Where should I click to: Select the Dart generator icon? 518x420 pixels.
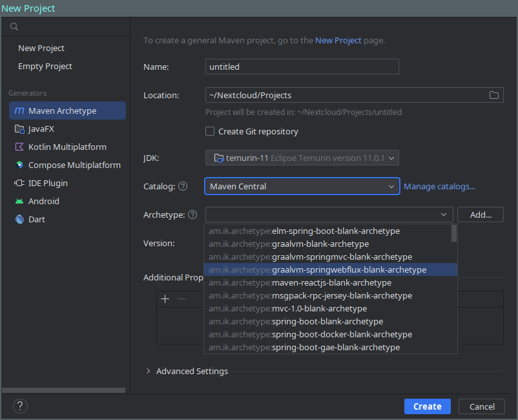point(20,219)
